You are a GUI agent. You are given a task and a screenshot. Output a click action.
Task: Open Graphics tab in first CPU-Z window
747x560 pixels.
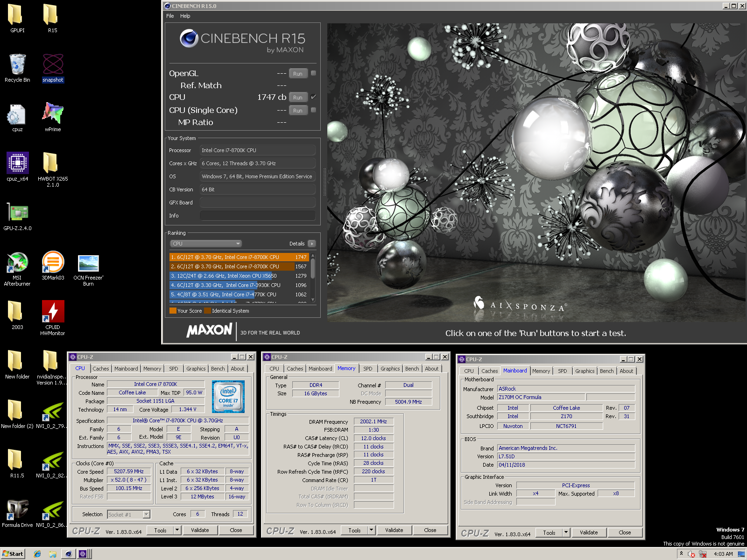pos(196,369)
